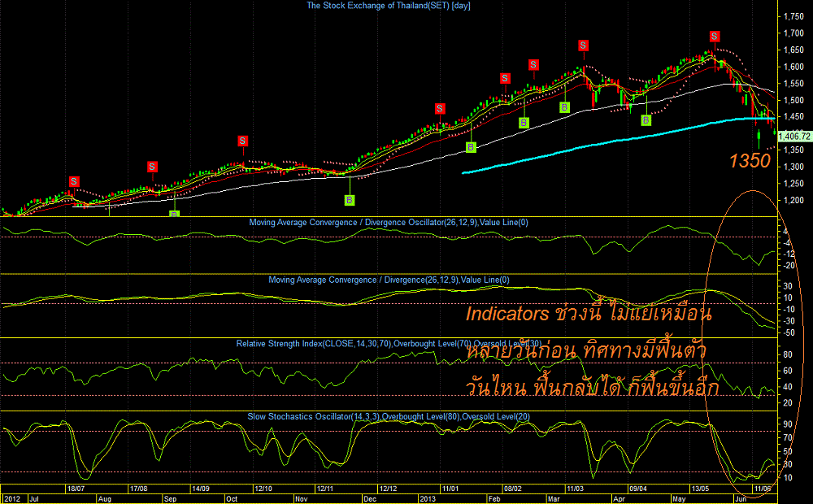Select the Relative Strength Index indicator title
The width and height of the screenshot is (813, 504).
pyautogui.click(x=389, y=344)
